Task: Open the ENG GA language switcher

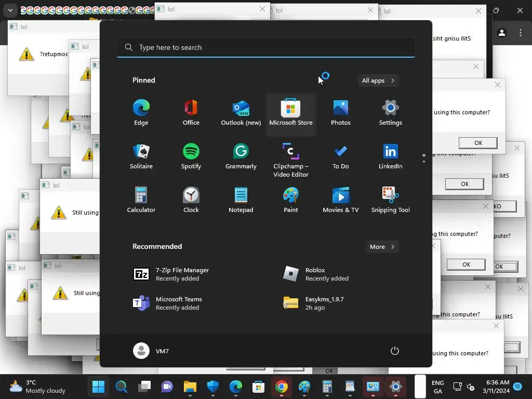Action: 437,387
